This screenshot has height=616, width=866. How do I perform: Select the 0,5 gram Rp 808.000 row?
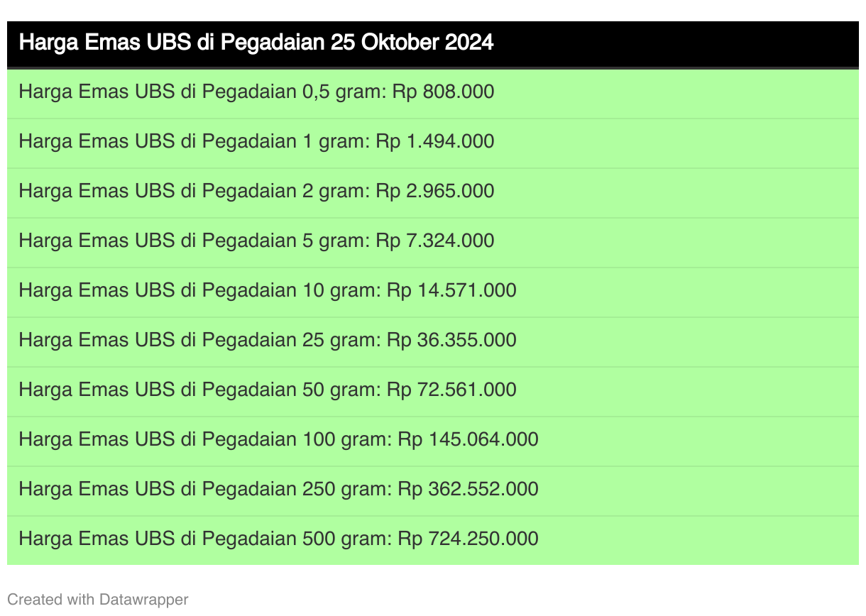click(433, 93)
